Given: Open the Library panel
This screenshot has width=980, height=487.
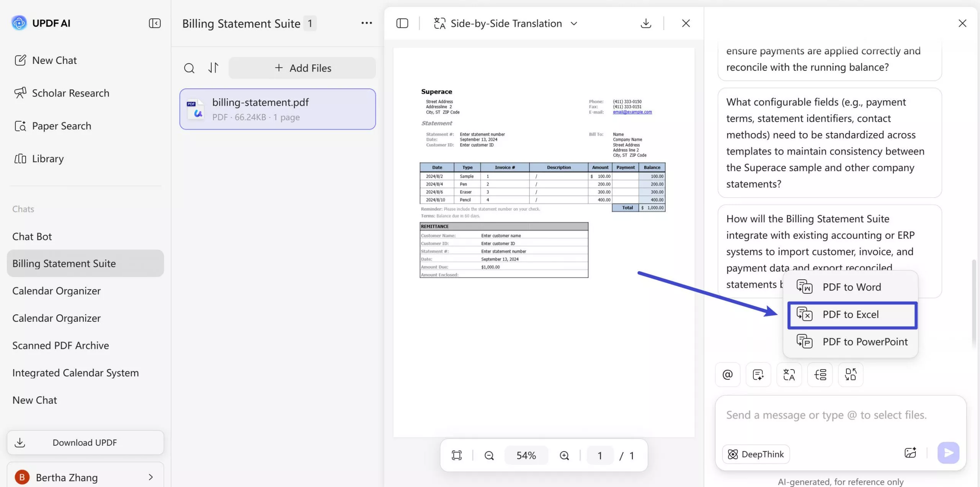Looking at the screenshot, I should (x=47, y=158).
